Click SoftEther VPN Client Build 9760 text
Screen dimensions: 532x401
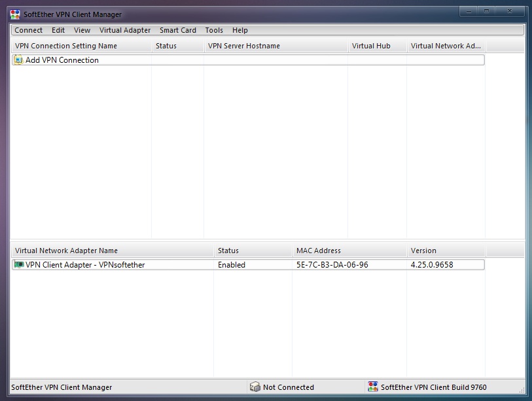click(434, 387)
